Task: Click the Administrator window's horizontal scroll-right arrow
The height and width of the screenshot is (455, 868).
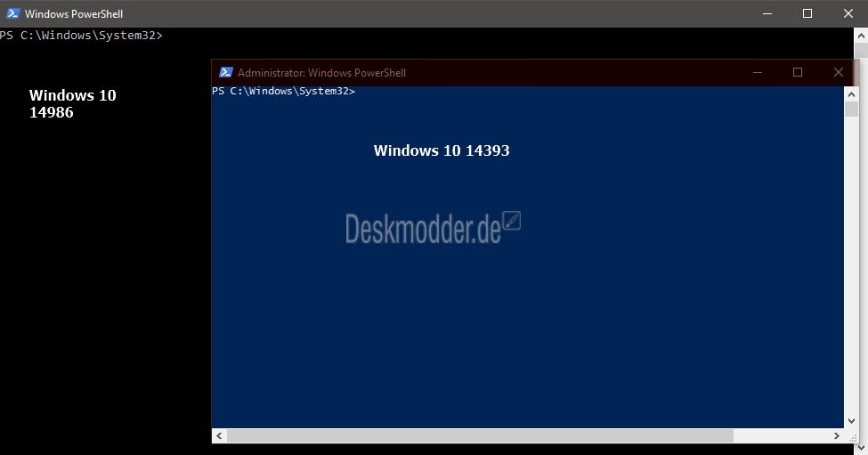Action: coord(837,435)
